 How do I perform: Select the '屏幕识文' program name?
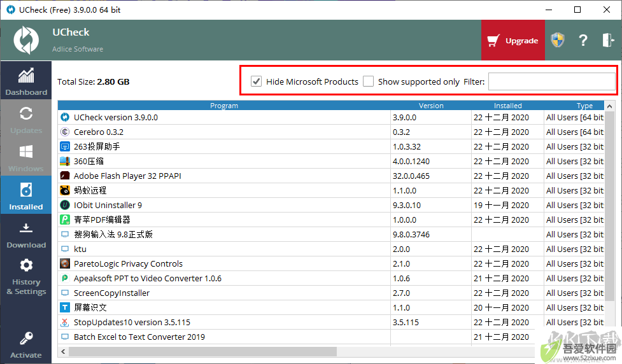tap(90, 308)
